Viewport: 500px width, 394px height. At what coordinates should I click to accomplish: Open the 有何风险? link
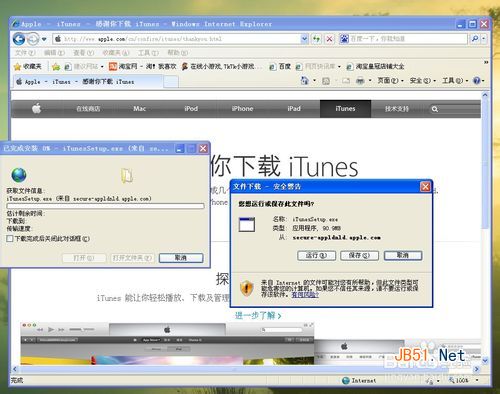(x=305, y=295)
